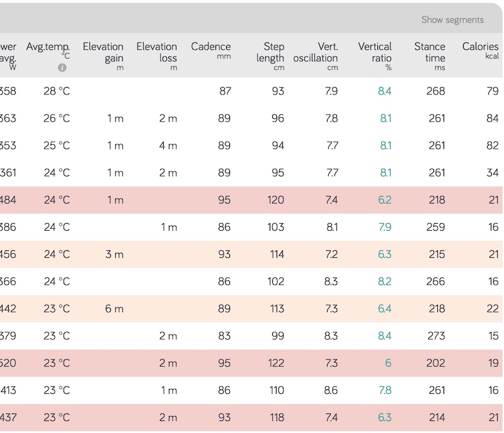Screen dimensions: 504x433
Task: Select the 84 kcal calories cell
Action: (x=492, y=118)
